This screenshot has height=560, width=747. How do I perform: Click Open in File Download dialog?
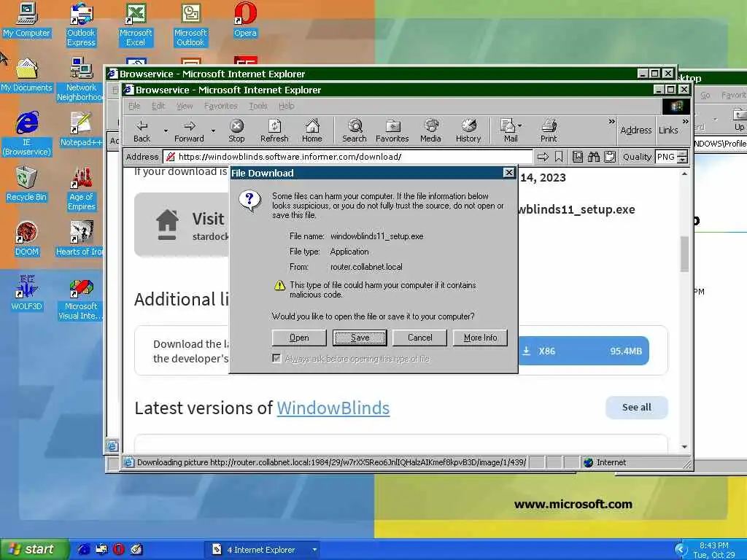[299, 338]
